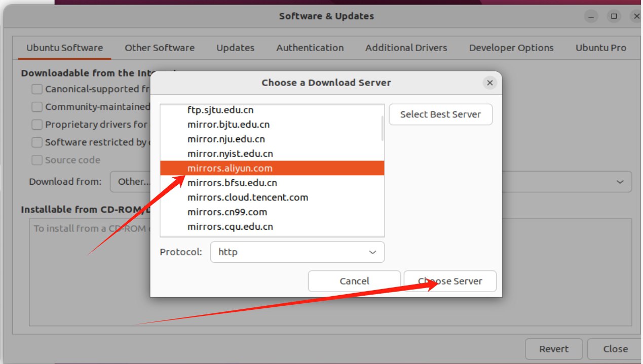The height and width of the screenshot is (364, 643).
Task: Toggle Canonical-supported software checkbox
Action: point(37,89)
